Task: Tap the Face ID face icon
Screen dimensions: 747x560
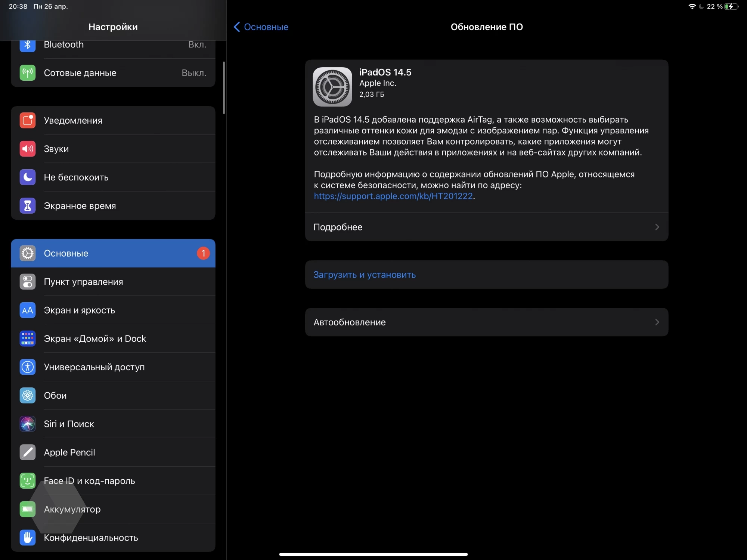Action: point(27,480)
